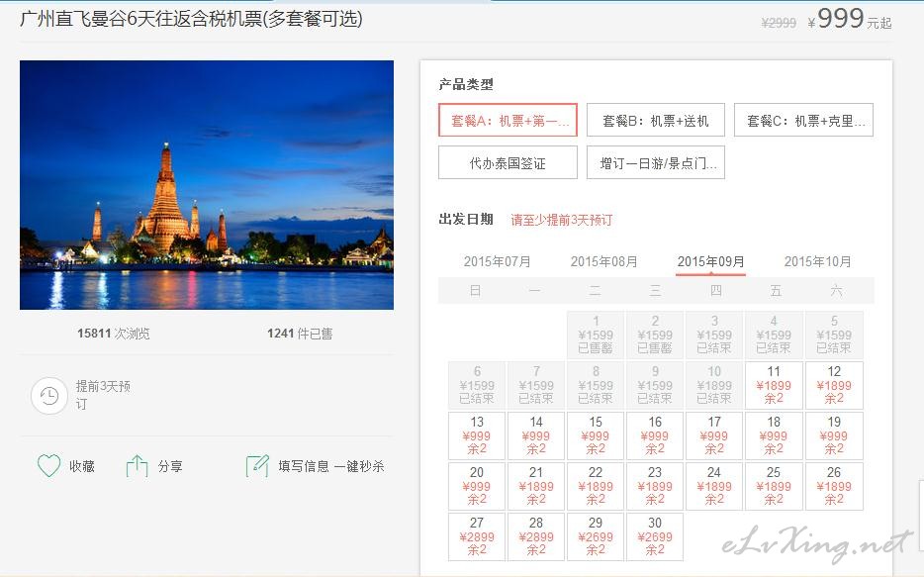This screenshot has width=924, height=577.
Task: Switch to the 2015年07月 month tab
Action: click(497, 261)
